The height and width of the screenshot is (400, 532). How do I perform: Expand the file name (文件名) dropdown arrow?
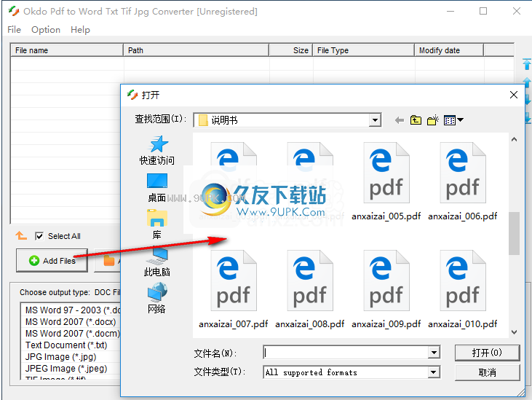(x=434, y=353)
